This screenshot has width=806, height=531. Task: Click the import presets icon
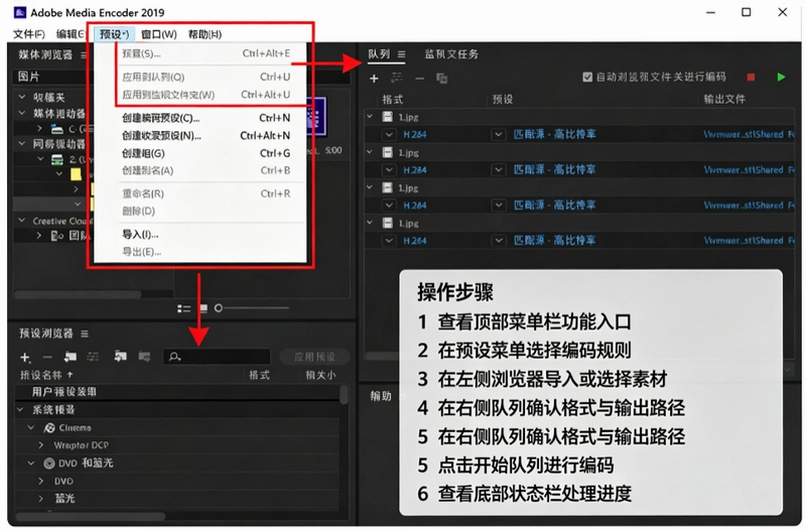tap(120, 356)
